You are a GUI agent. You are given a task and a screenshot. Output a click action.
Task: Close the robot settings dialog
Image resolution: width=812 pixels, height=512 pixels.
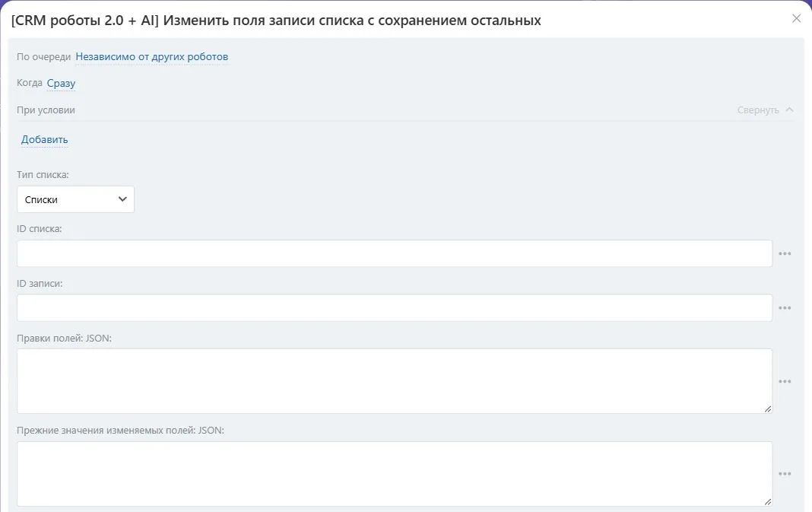coord(796,19)
